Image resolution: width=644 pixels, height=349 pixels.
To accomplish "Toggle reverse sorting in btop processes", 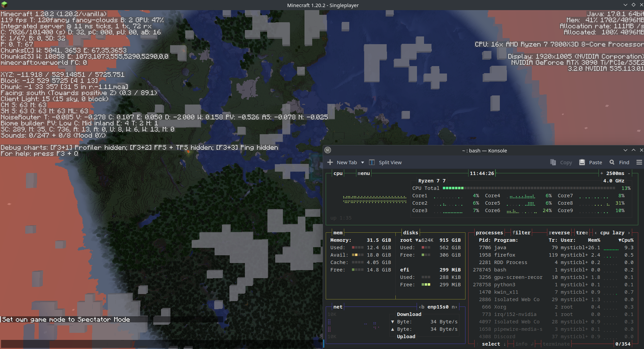I will pos(559,233).
